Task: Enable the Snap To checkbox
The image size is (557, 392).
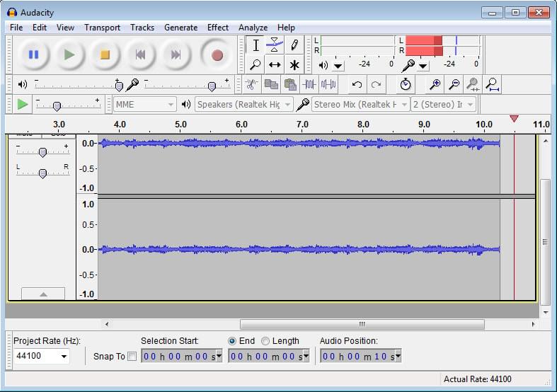Action: tap(132, 356)
